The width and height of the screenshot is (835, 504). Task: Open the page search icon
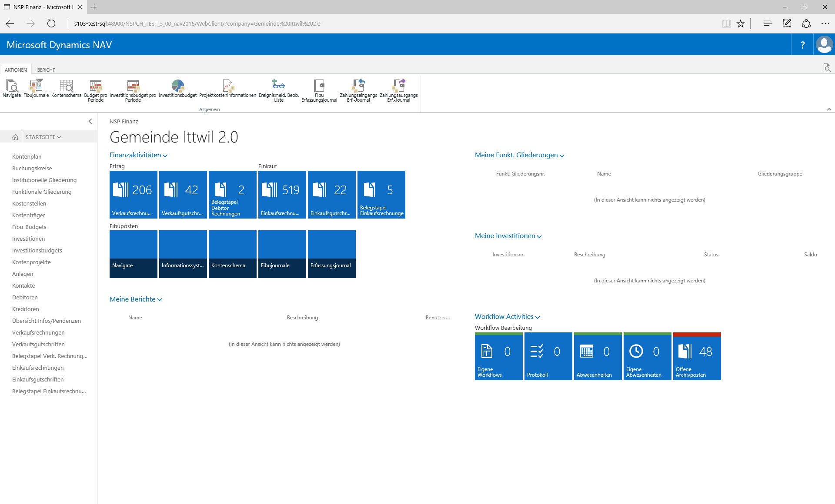(827, 68)
